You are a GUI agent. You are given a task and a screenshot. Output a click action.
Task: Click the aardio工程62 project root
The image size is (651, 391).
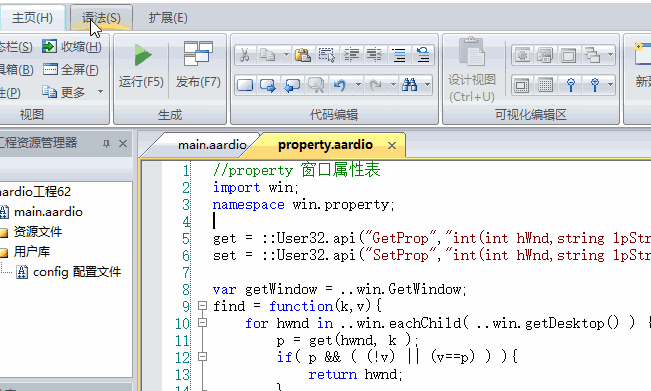(x=35, y=191)
